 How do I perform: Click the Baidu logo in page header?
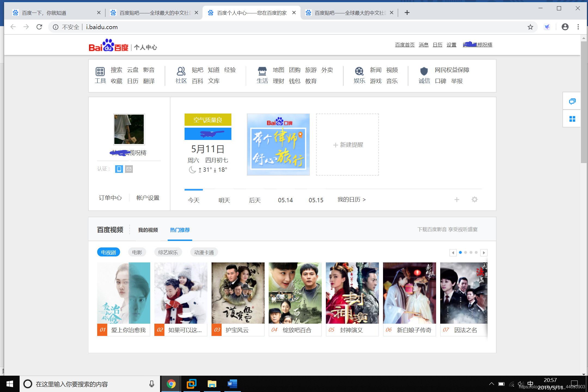(108, 45)
